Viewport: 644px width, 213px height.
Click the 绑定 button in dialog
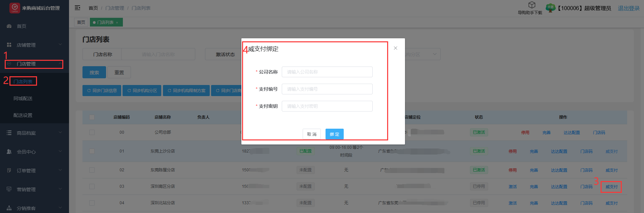click(x=334, y=134)
